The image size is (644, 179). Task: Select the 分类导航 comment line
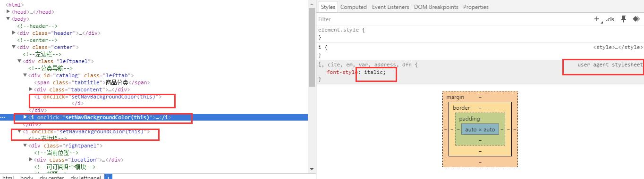click(x=51, y=68)
